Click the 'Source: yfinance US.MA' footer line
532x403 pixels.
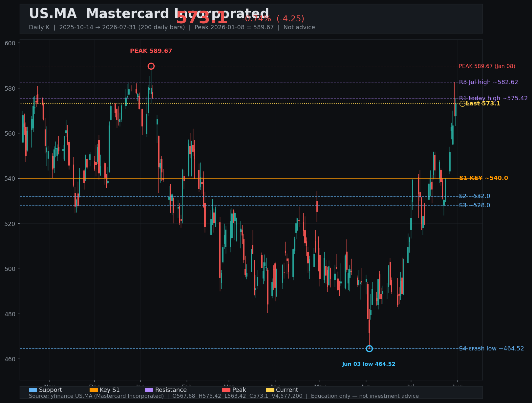[224, 396]
